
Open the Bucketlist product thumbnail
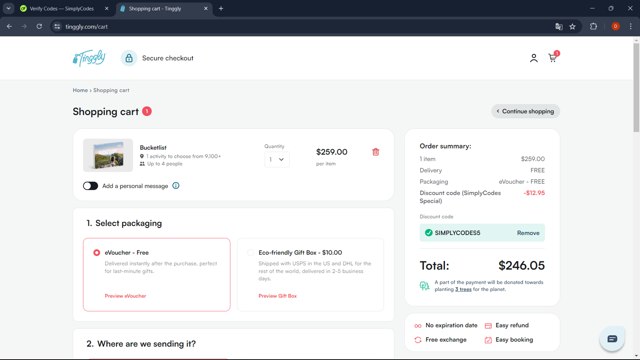click(108, 155)
